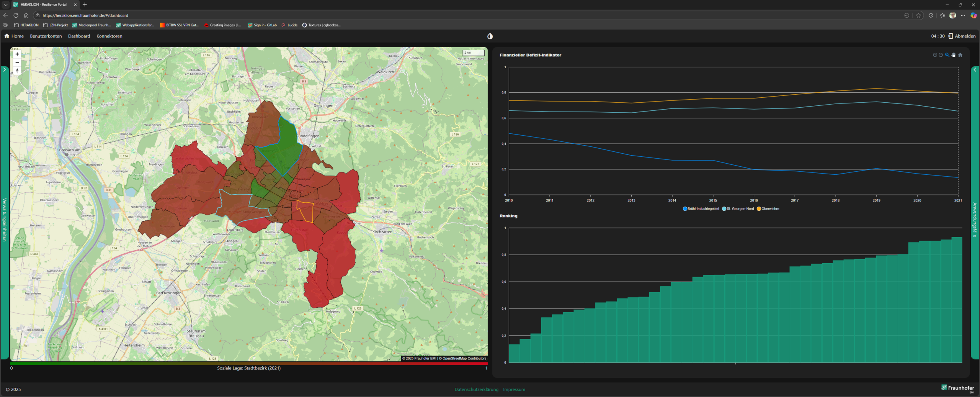Click the Soziale Lage color gradient bar
The width and height of the screenshot is (980, 397).
249,363
